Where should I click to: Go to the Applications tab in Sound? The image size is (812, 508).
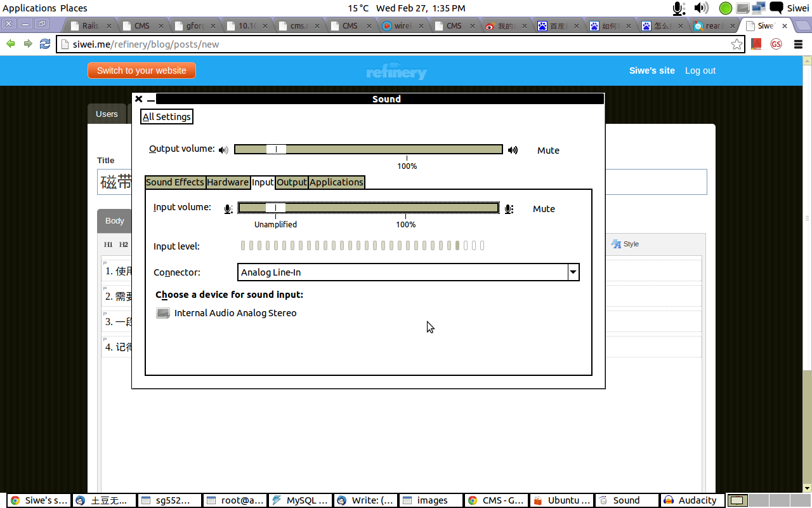coord(336,182)
